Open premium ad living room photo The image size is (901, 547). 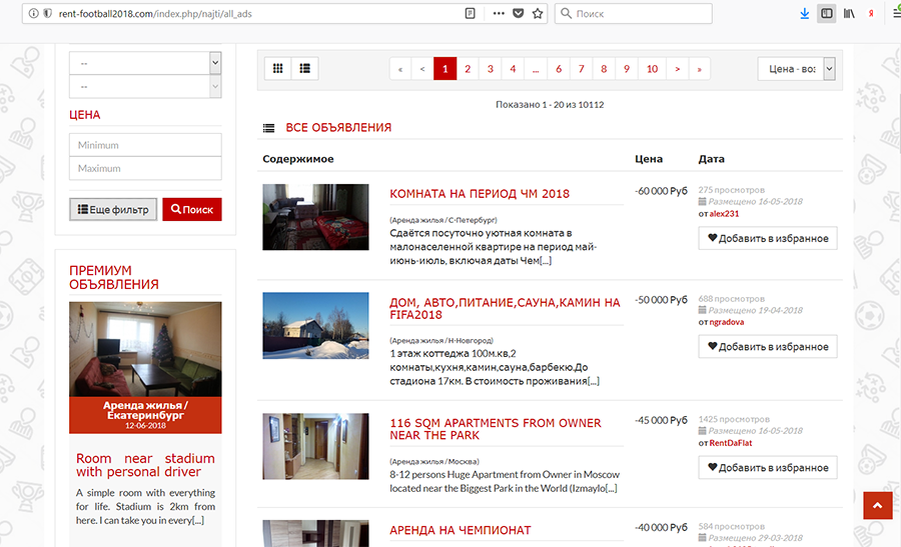coord(145,349)
